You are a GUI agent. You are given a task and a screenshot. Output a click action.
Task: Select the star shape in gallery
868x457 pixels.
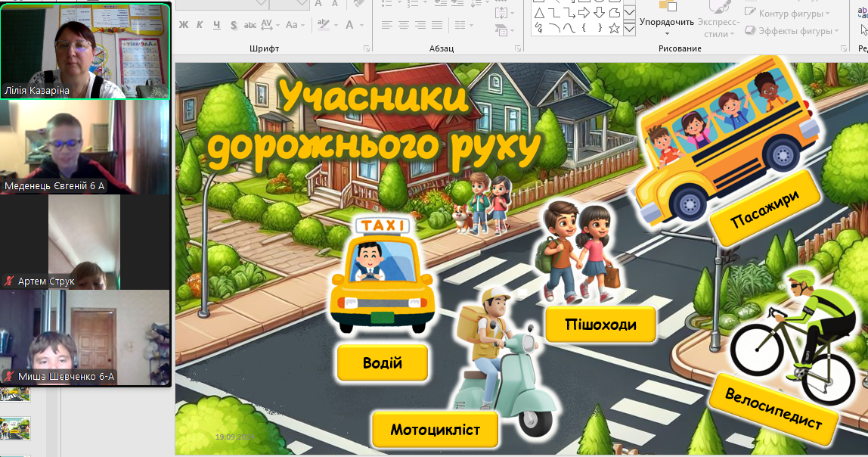[614, 28]
